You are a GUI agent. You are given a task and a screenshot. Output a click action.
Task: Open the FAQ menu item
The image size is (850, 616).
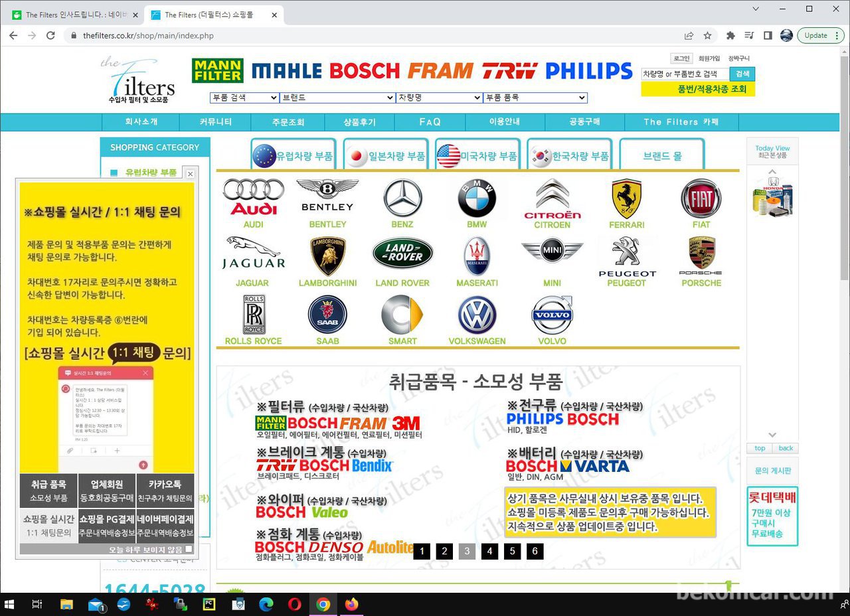click(x=430, y=122)
